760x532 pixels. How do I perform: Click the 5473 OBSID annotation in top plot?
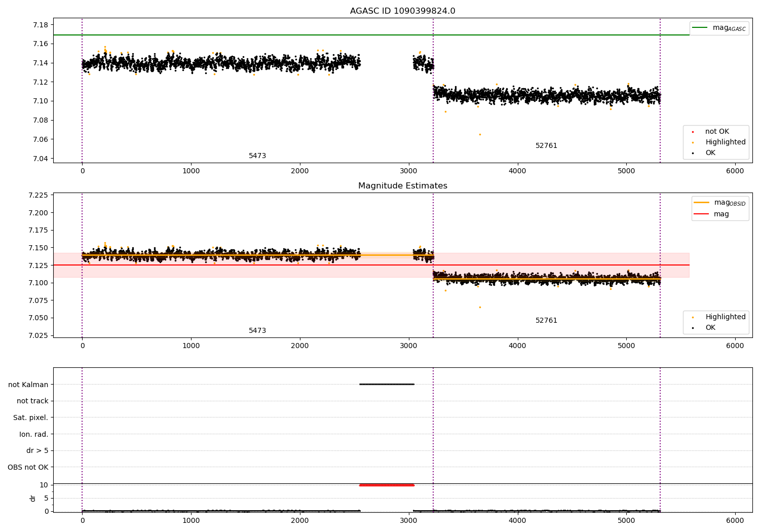257,156
